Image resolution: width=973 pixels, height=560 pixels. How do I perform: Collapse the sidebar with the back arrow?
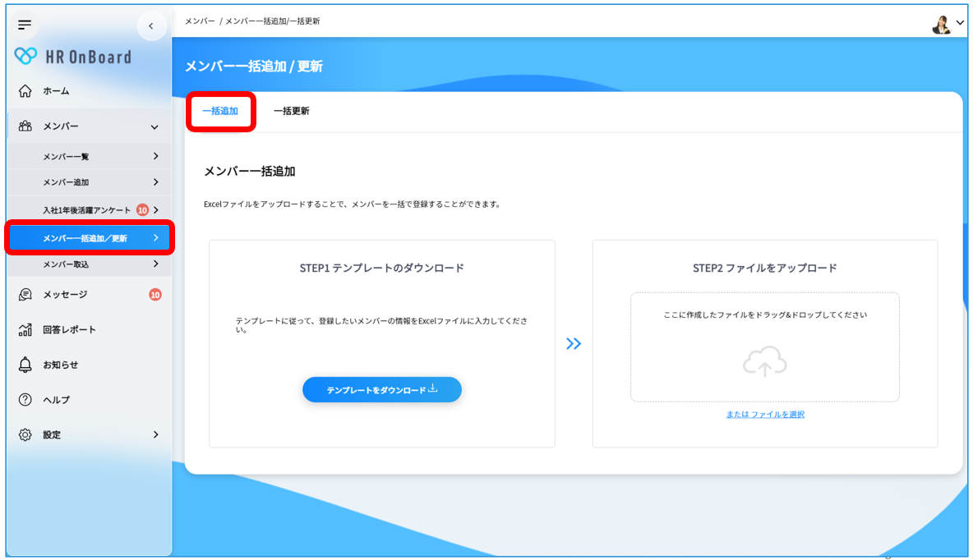[x=151, y=26]
